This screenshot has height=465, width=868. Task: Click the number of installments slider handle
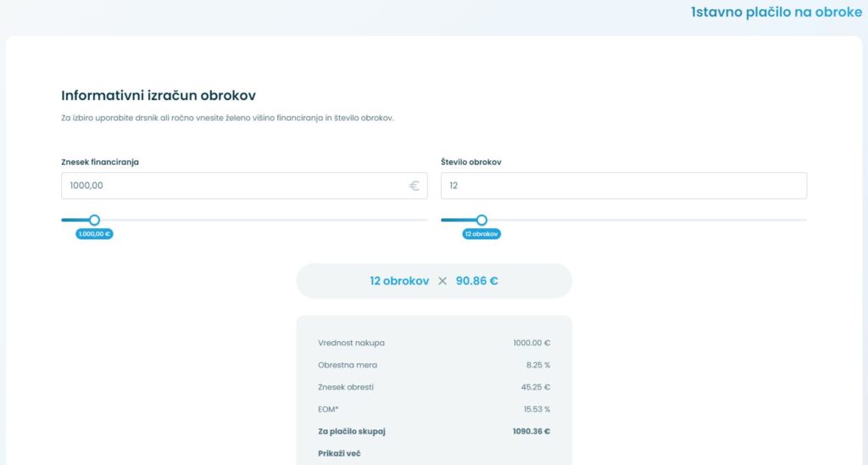(x=481, y=220)
